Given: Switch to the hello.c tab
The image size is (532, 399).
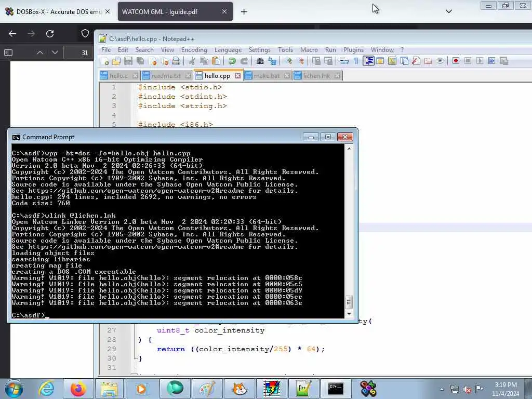Looking at the screenshot, I should coord(118,76).
